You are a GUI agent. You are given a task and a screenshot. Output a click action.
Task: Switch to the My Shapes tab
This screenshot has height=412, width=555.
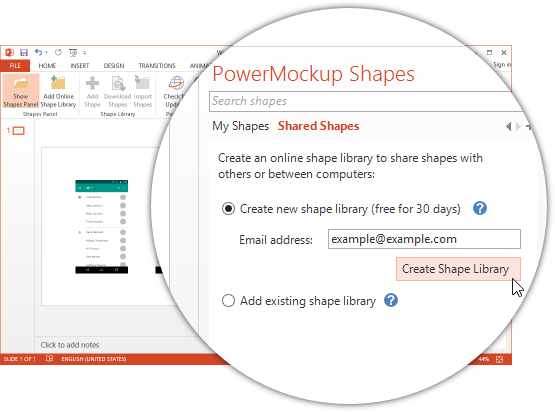241,126
